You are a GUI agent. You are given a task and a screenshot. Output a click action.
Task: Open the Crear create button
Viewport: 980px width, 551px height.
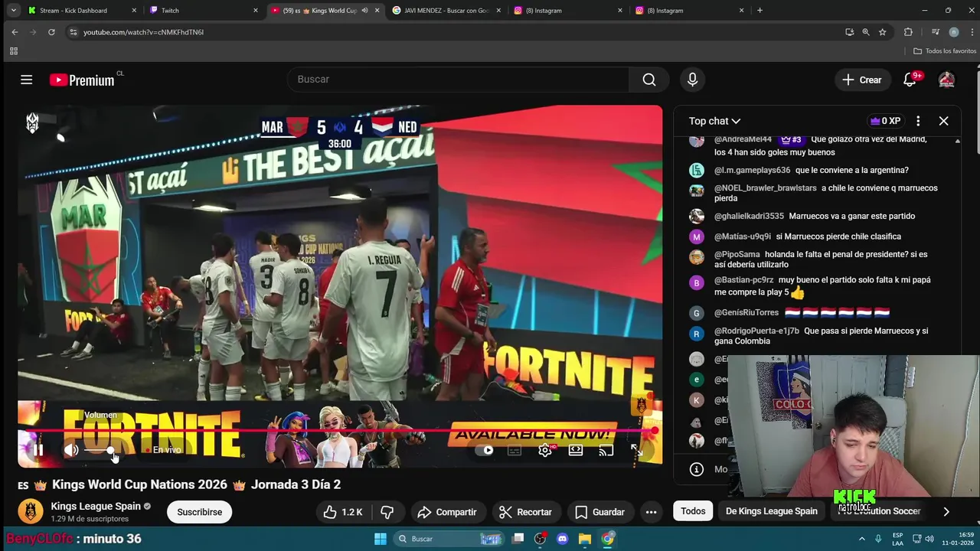coord(862,80)
